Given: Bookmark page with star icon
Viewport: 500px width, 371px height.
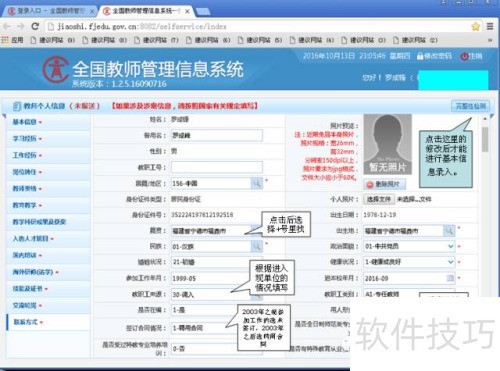Looking at the screenshot, I should [x=476, y=26].
